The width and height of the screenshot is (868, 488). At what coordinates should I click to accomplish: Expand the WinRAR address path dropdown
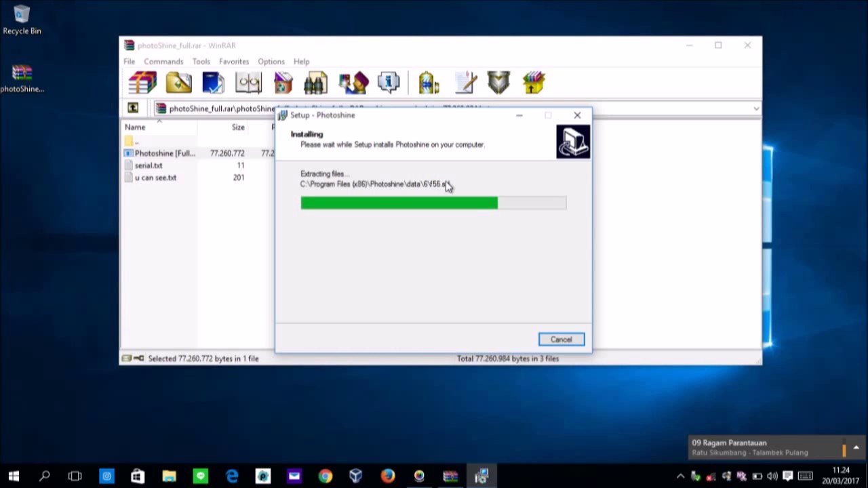[756, 108]
